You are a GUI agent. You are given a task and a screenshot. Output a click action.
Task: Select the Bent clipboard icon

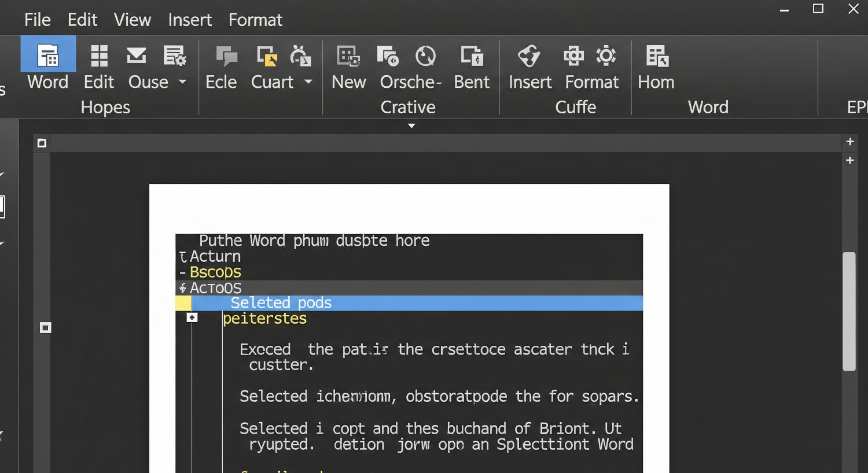[472, 56]
